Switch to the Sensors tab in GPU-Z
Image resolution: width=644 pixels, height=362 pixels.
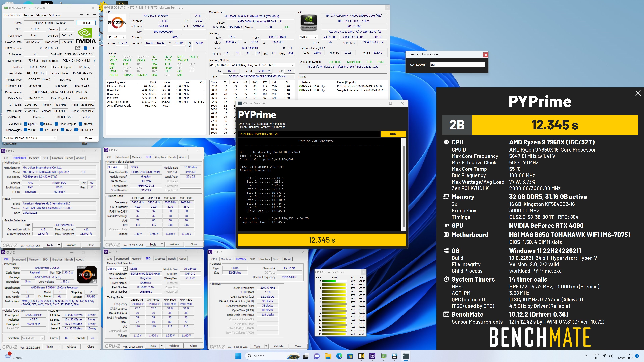(x=28, y=15)
